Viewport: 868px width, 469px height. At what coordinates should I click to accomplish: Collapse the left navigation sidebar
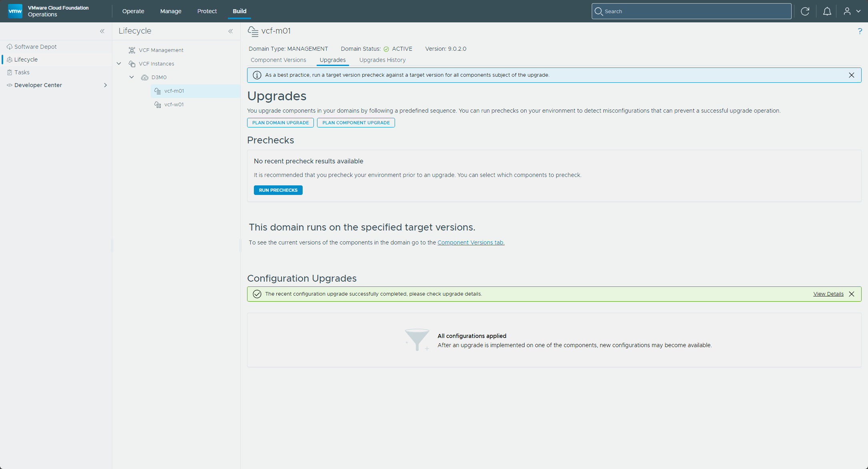pyautogui.click(x=102, y=31)
